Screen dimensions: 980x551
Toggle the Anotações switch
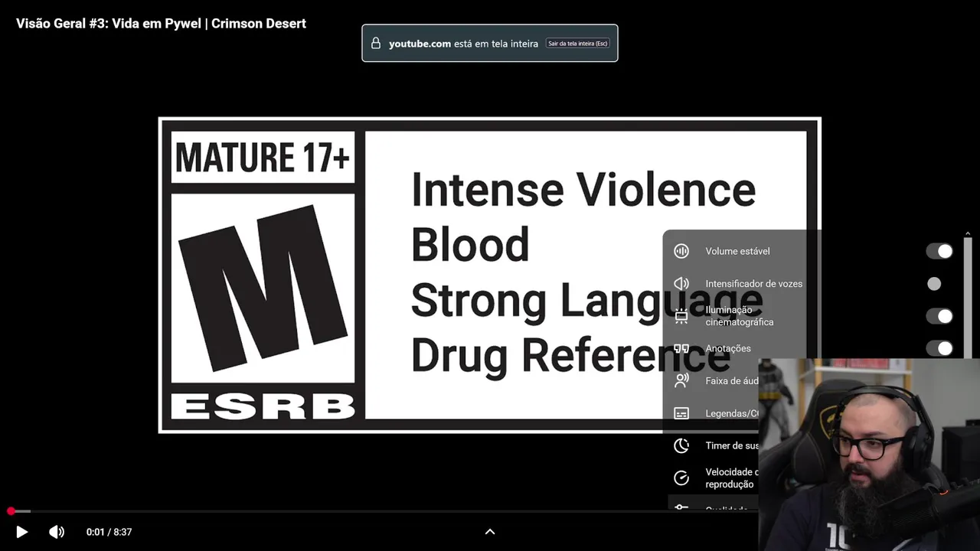[939, 348]
